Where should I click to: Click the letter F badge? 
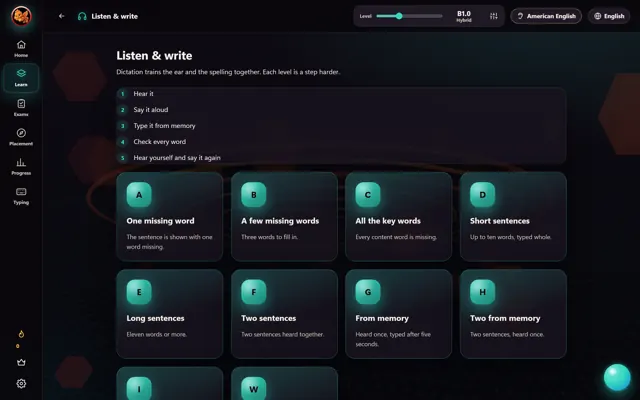pyautogui.click(x=254, y=292)
